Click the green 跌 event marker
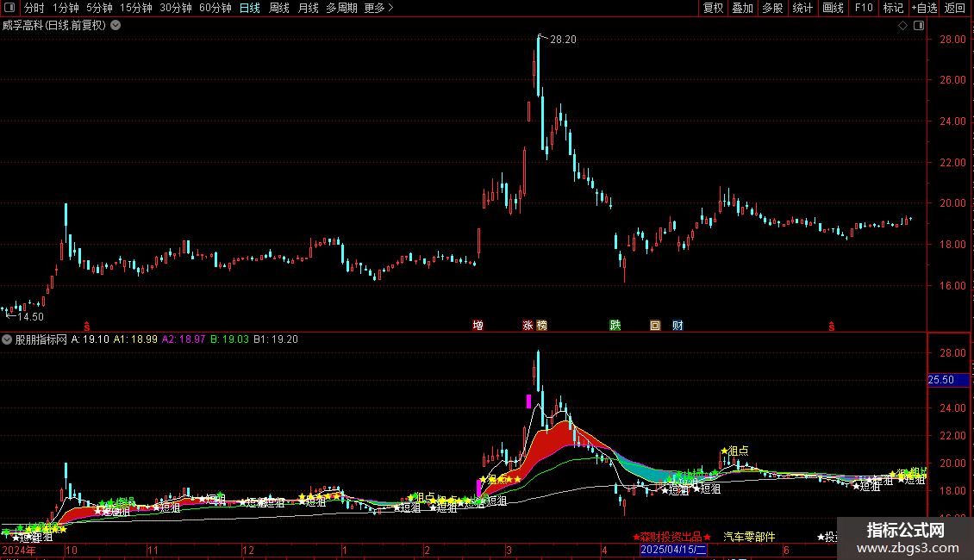 (x=615, y=326)
